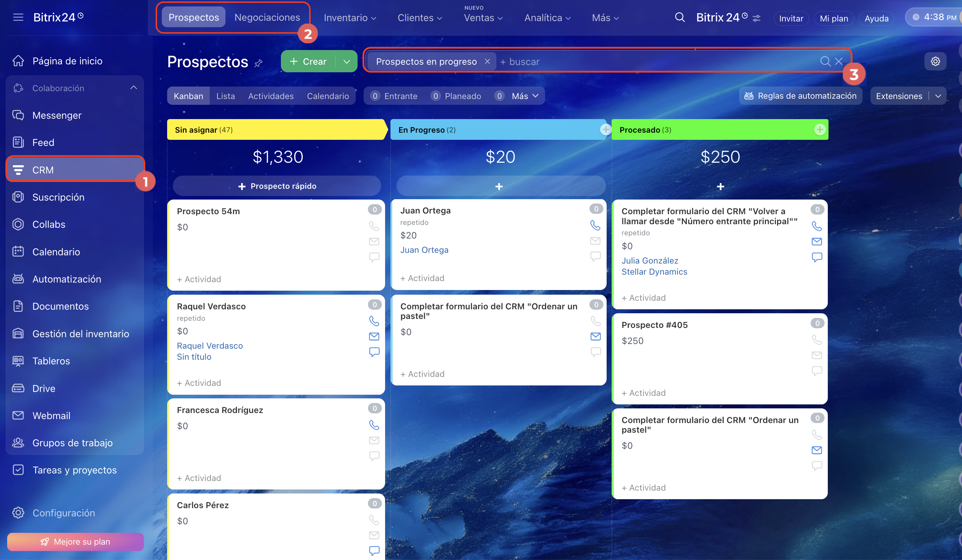Screen dimensions: 962x560
Task: Add stage after En Progreso column
Action: [606, 130]
